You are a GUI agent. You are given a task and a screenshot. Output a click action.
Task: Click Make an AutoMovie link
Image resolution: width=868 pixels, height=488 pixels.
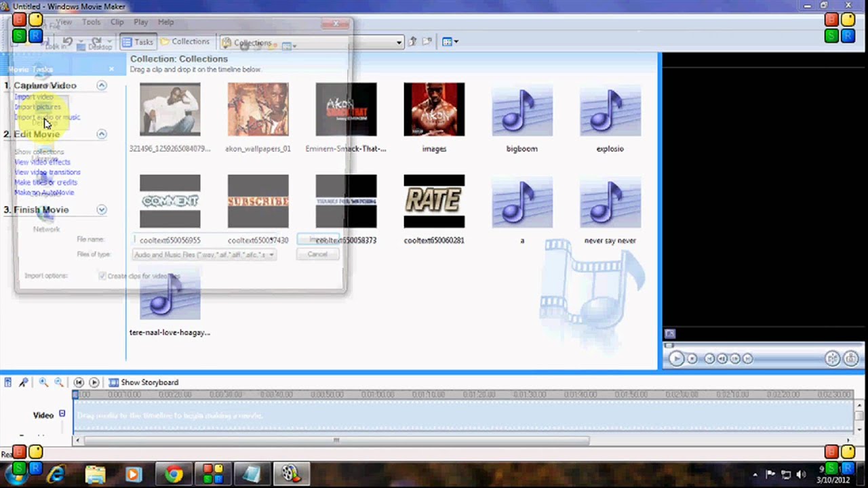(44, 192)
